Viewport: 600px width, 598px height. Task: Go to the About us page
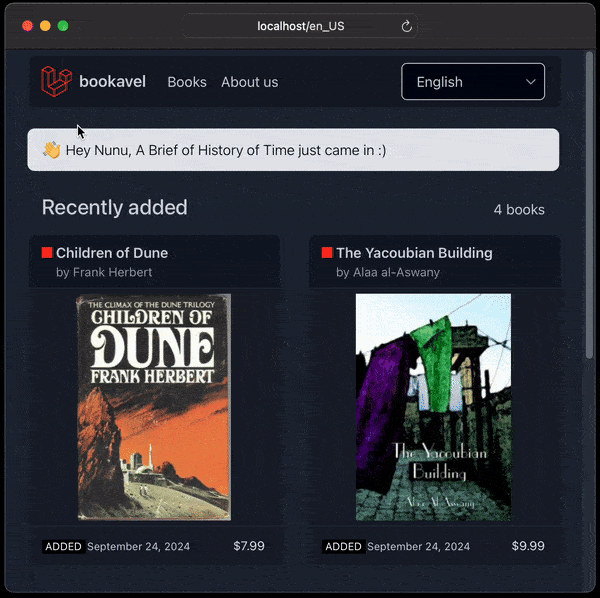pyautogui.click(x=249, y=82)
